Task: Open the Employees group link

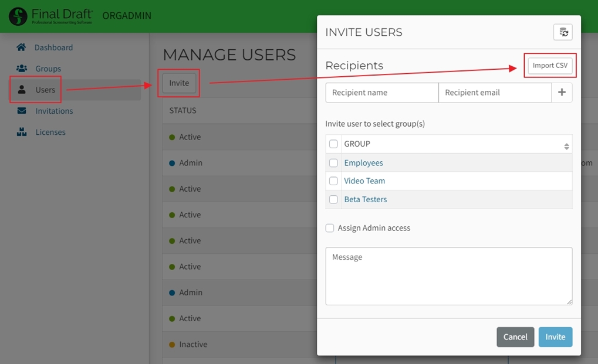Action: coord(363,163)
